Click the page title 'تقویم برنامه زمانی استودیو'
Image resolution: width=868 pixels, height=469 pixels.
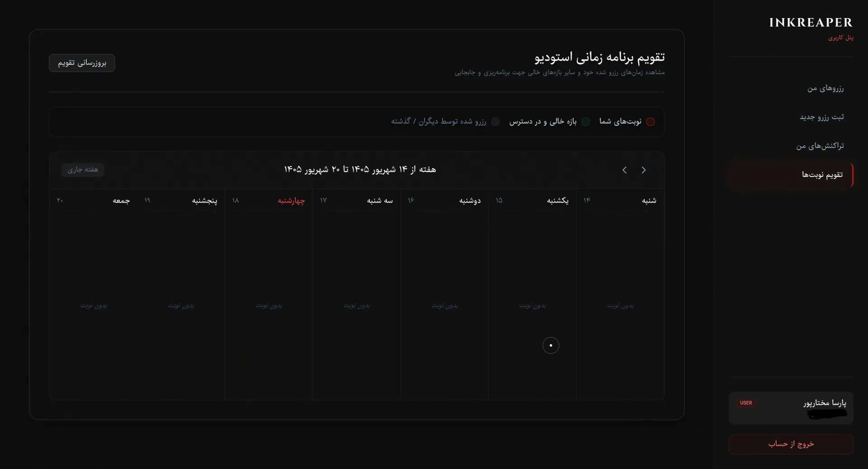(599, 57)
